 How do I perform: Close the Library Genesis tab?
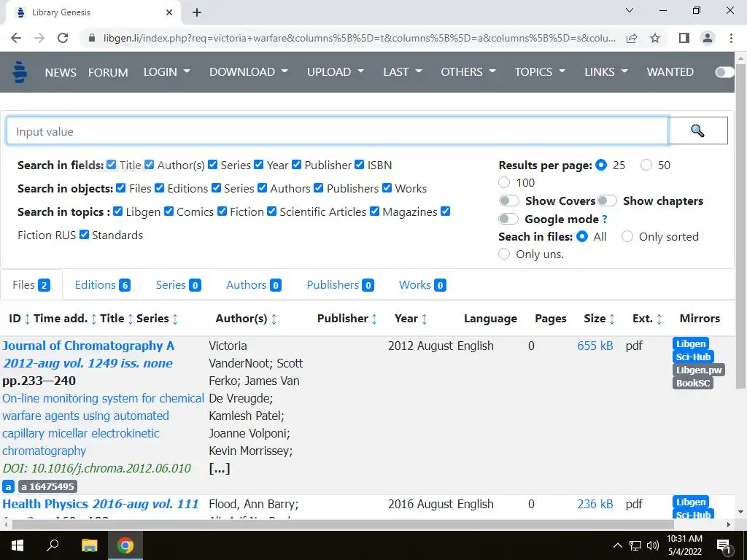tap(169, 12)
